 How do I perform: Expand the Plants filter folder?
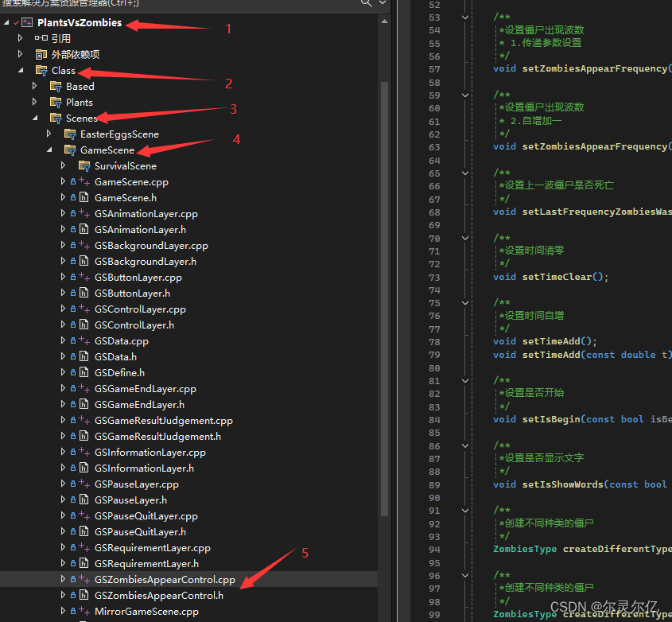[35, 102]
